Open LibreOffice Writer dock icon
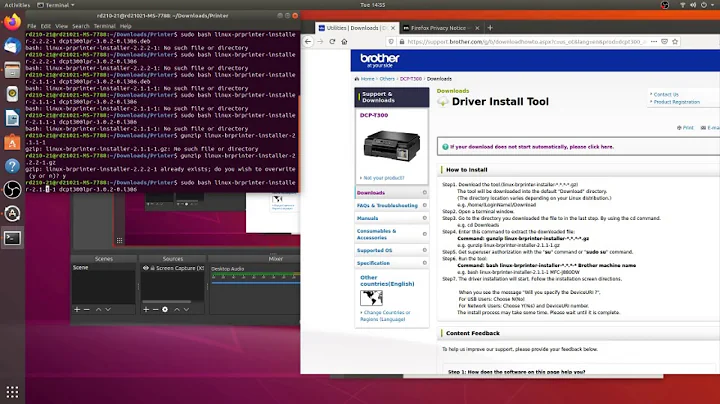 click(12, 118)
